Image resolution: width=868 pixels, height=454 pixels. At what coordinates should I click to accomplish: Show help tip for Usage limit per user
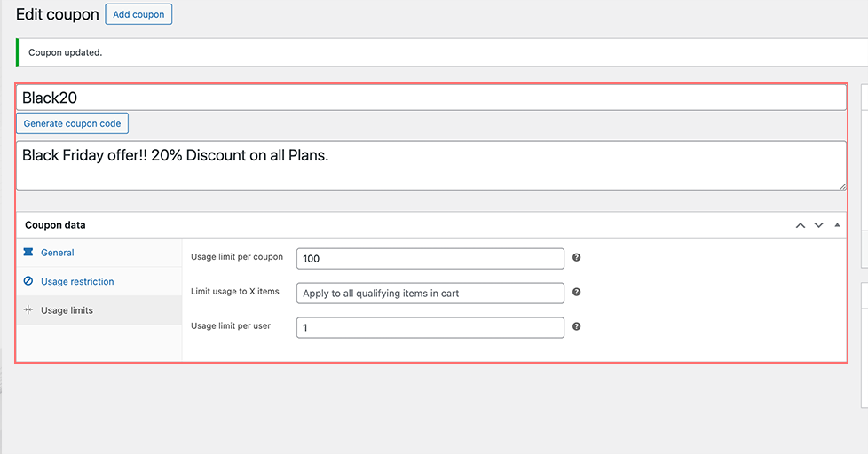[576, 326]
